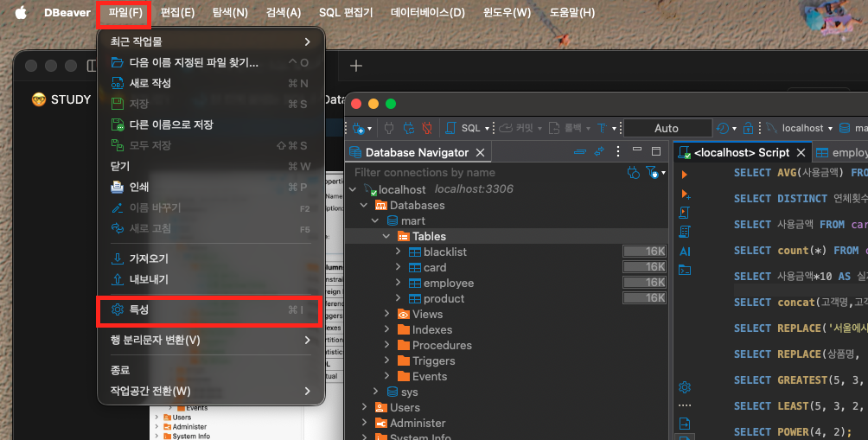Click the 롤백 rollback toolbar button

[x=565, y=129]
